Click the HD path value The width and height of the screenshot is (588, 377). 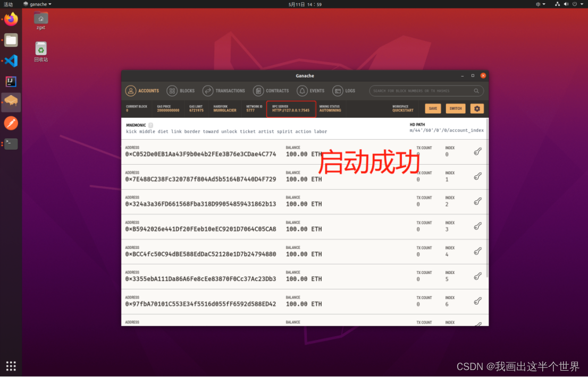tap(447, 130)
